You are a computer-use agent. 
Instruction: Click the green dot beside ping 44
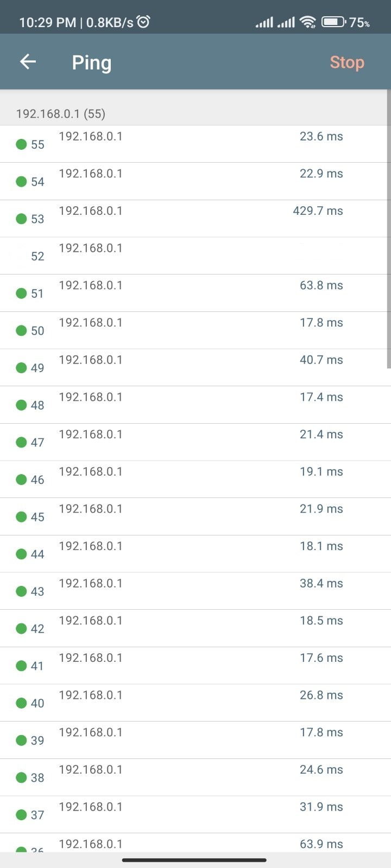(x=21, y=554)
